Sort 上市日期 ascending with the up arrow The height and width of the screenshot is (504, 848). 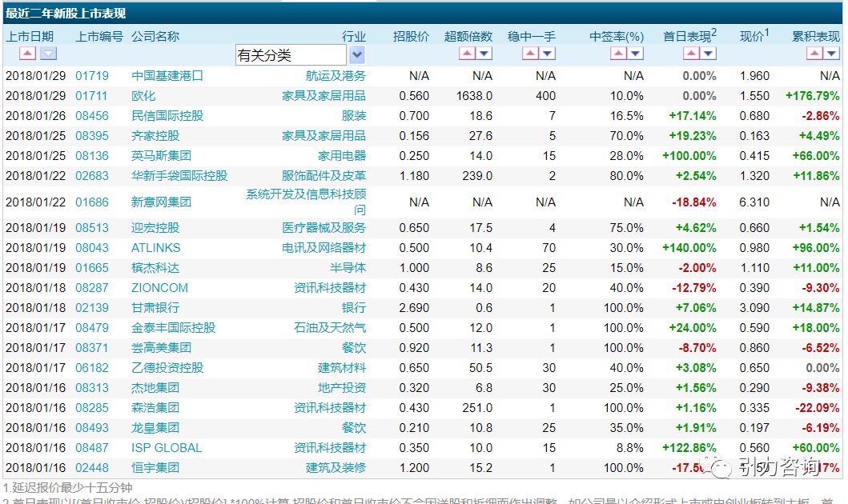[27, 53]
